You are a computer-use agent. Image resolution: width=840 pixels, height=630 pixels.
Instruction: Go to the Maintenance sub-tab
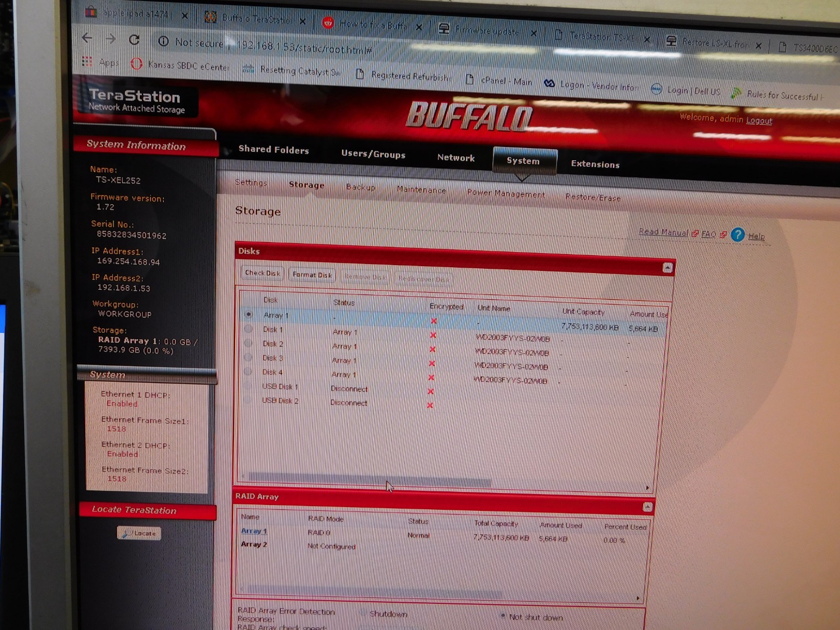pos(421,190)
